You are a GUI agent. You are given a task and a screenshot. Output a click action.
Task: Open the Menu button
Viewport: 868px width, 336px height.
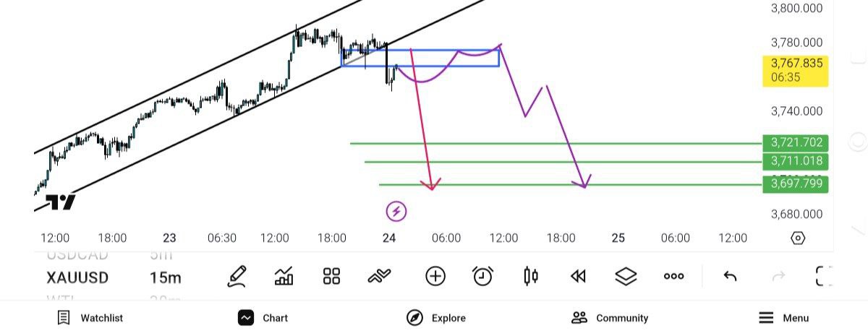[x=784, y=318]
